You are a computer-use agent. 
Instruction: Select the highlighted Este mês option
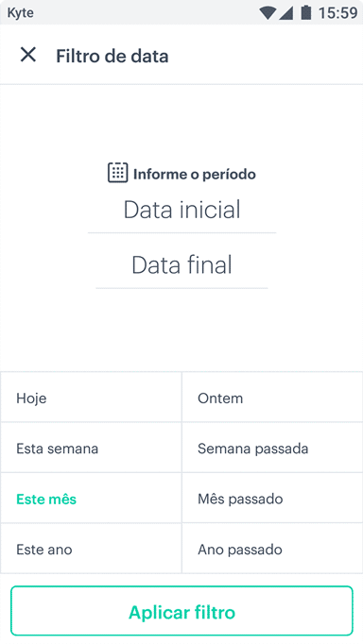[91, 499]
